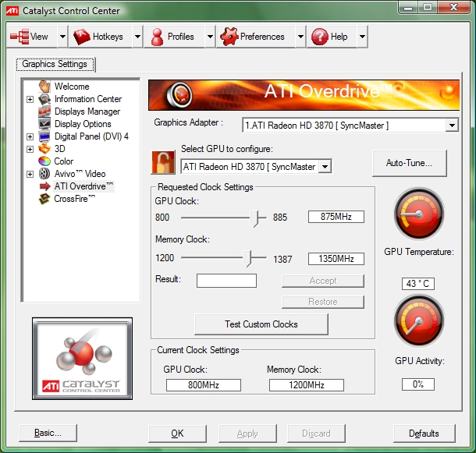Click the Help question mark icon
The image size is (476, 453).
[320, 37]
